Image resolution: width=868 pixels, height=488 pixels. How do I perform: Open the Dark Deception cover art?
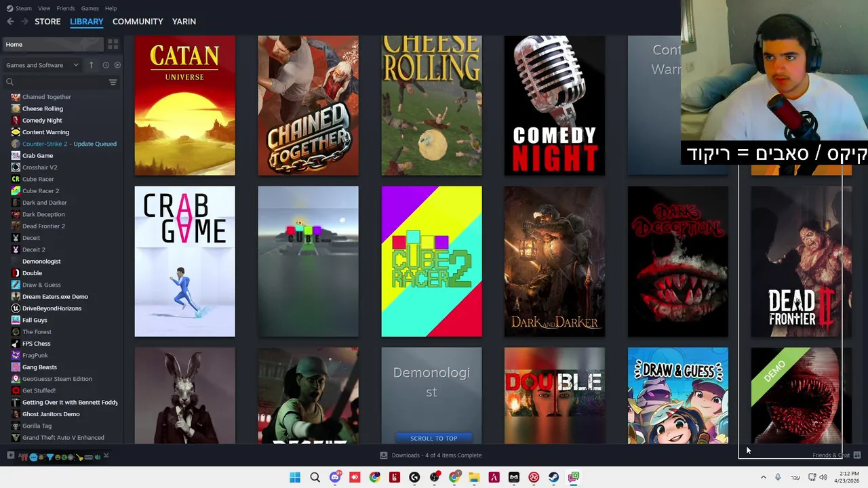pyautogui.click(x=678, y=262)
